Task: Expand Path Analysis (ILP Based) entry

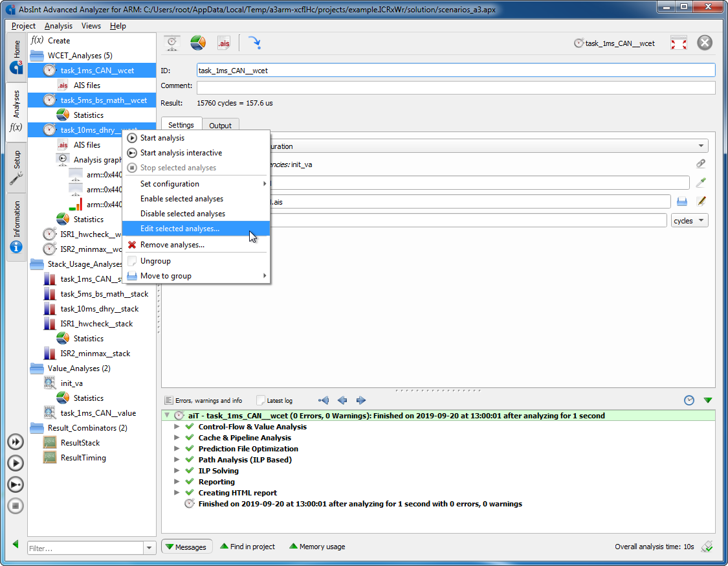Action: pyautogui.click(x=177, y=459)
